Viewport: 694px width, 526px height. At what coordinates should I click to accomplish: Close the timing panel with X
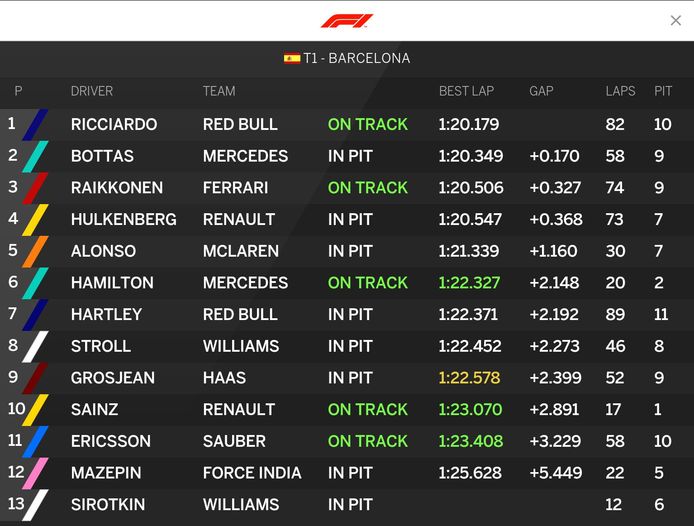click(675, 20)
